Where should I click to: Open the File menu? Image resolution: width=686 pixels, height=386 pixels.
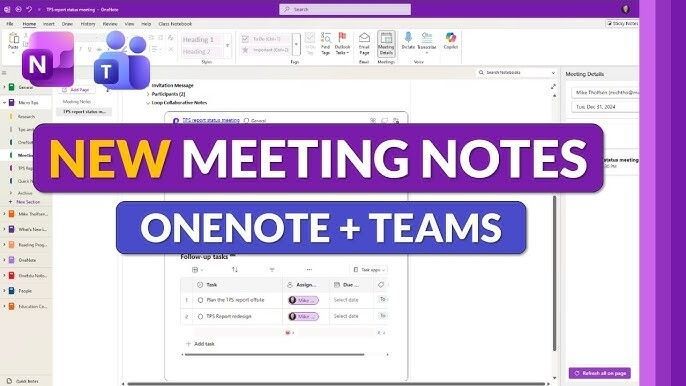point(10,24)
